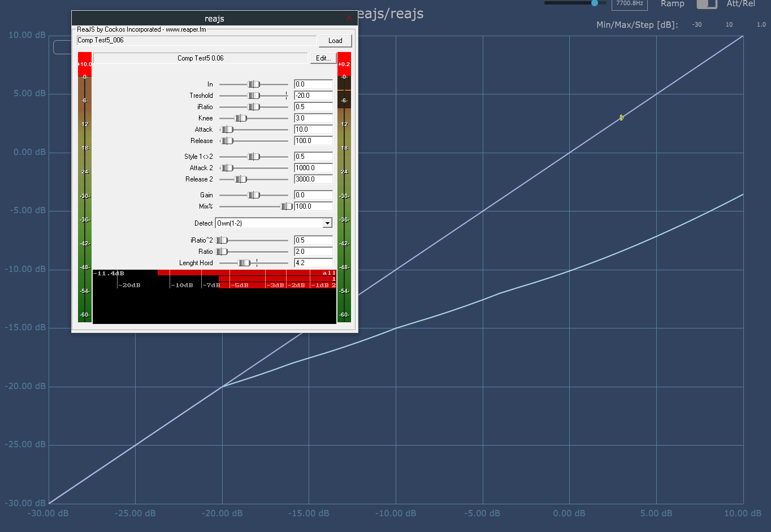
Task: Click the Knee slider handle
Action: 241,118
